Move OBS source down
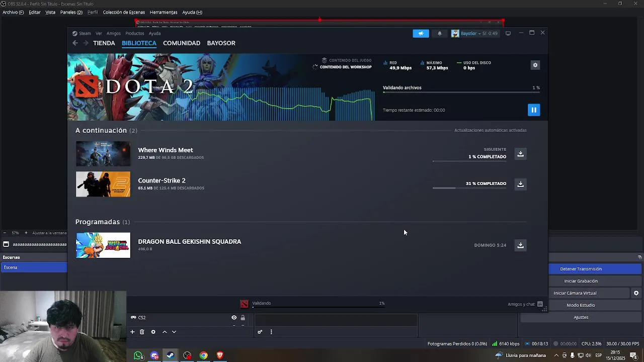Image resolution: width=644 pixels, height=362 pixels. click(174, 332)
